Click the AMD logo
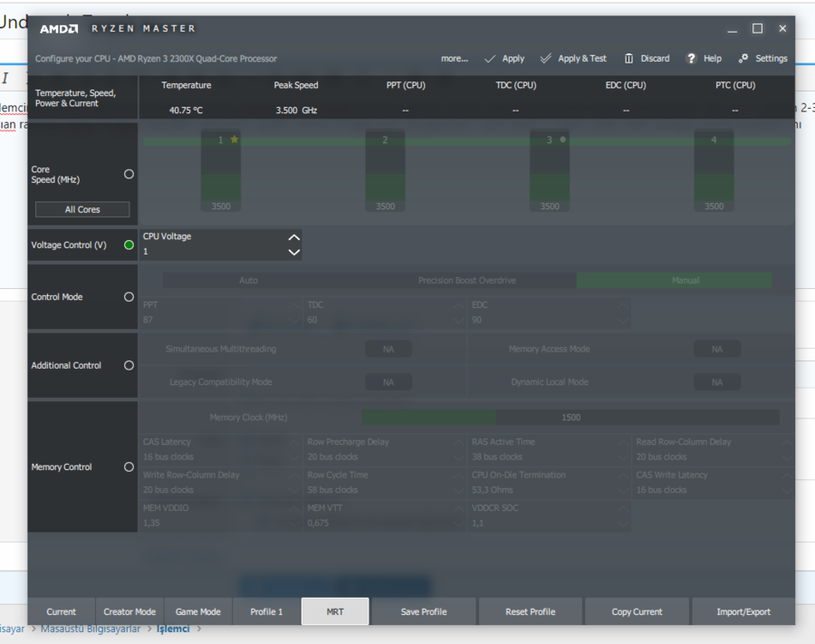The image size is (815, 644). pos(59,29)
